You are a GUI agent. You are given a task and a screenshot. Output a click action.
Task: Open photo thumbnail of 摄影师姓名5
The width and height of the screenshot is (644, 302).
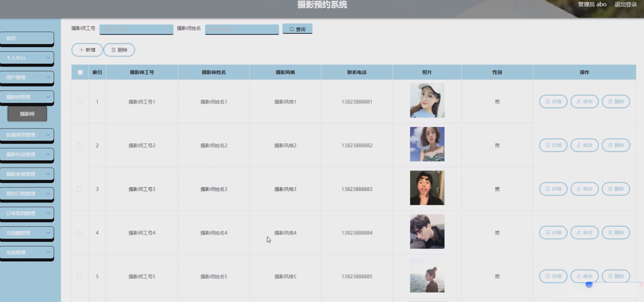(x=427, y=275)
